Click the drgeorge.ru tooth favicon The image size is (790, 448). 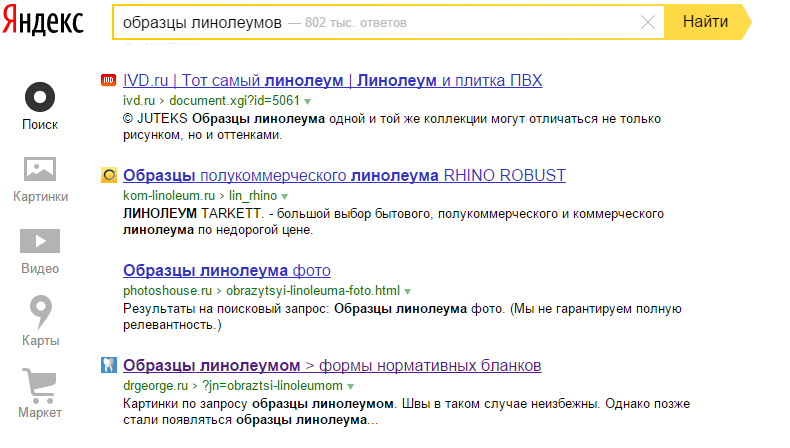pos(109,365)
